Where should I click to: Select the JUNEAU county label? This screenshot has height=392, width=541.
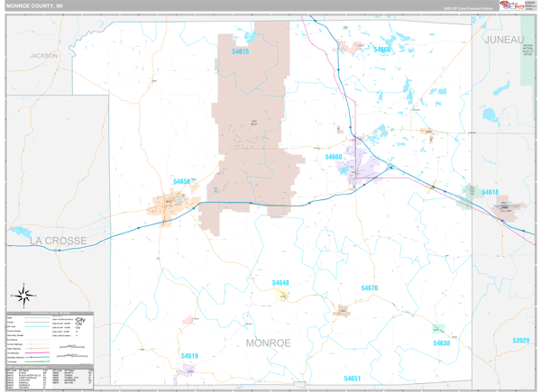click(502, 41)
